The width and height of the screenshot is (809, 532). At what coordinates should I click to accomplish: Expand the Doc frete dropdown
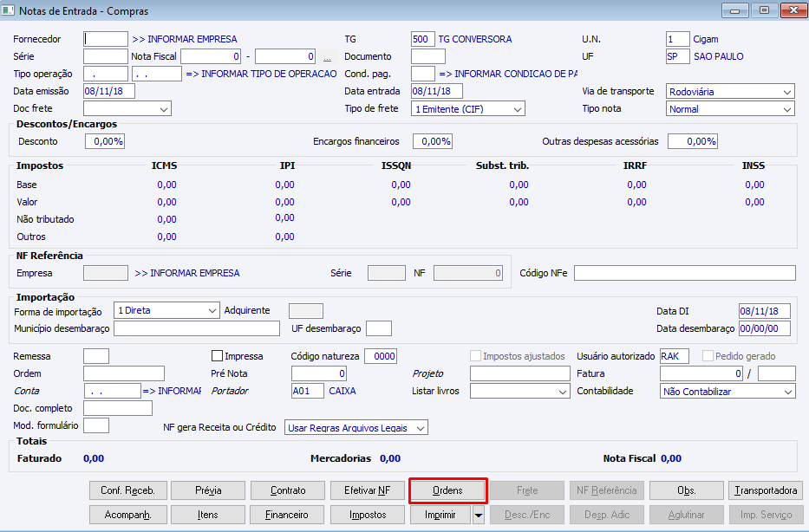(x=127, y=109)
